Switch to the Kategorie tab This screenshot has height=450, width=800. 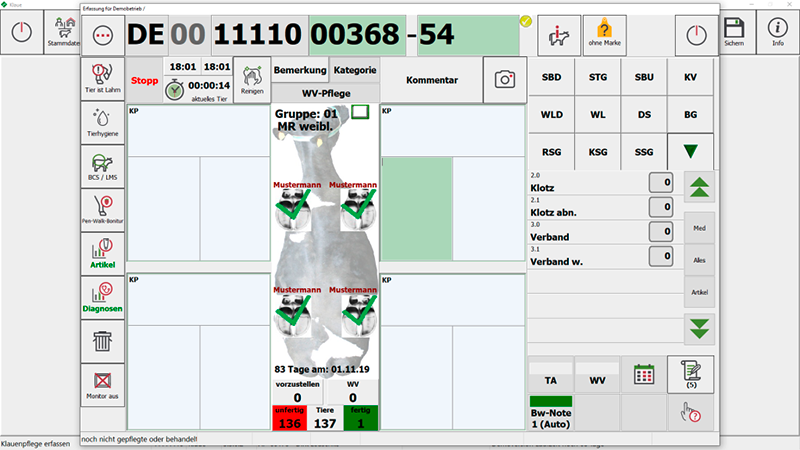355,70
